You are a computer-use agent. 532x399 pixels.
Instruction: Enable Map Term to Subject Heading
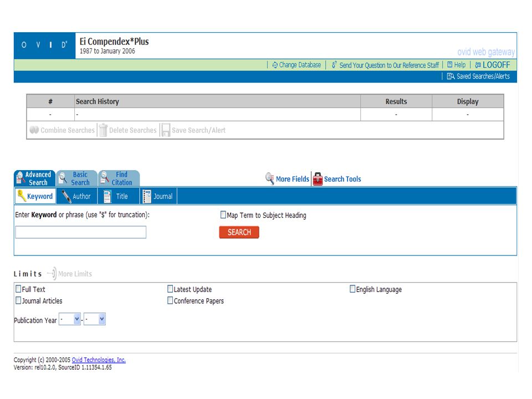tap(223, 215)
